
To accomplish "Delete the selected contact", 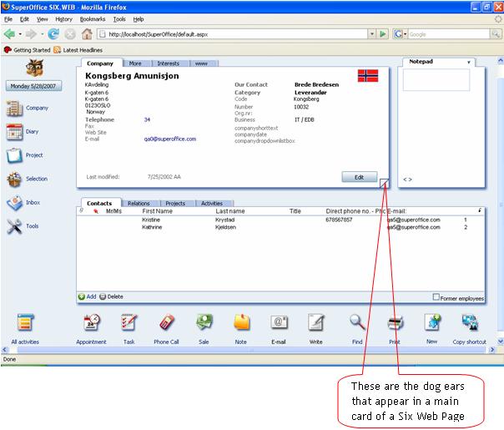I will pyautogui.click(x=111, y=296).
